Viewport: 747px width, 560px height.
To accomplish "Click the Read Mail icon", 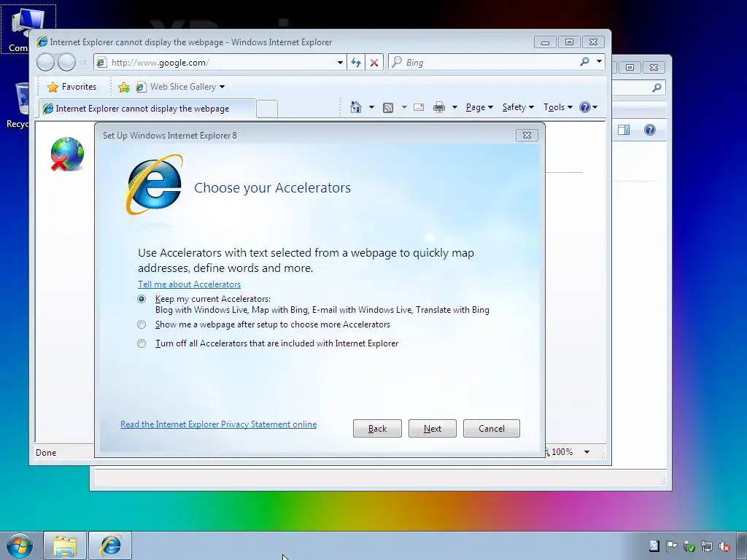I will click(419, 107).
